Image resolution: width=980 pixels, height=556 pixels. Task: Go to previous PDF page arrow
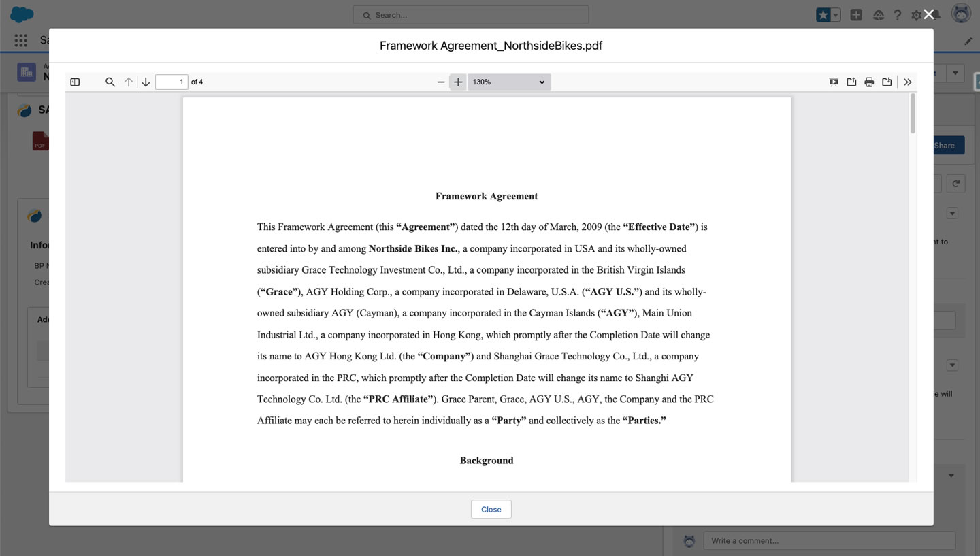(128, 82)
